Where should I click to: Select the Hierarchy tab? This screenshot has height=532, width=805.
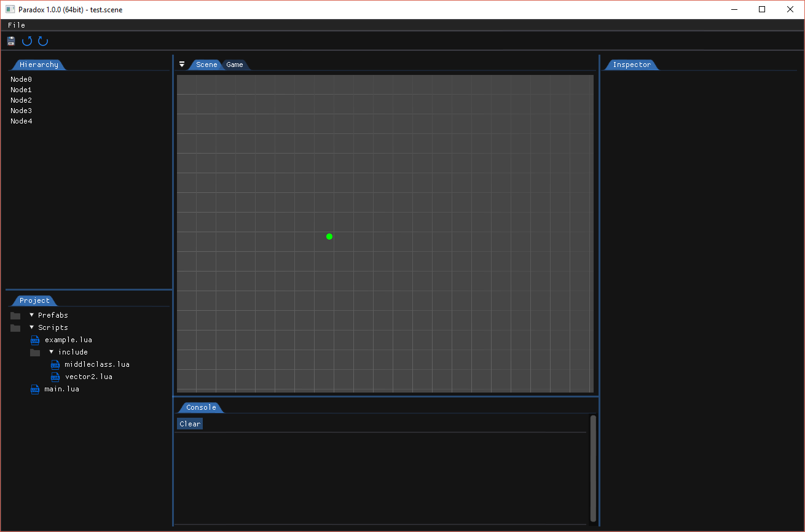[x=39, y=65]
